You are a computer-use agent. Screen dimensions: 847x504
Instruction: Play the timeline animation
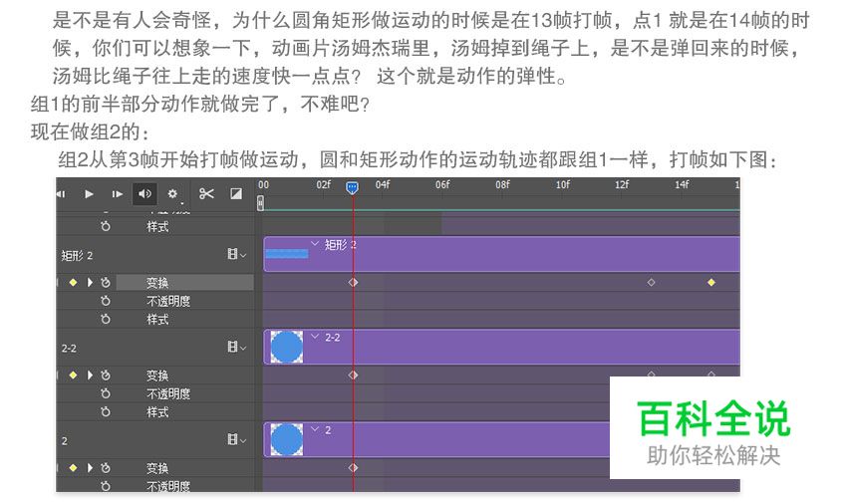coord(89,194)
